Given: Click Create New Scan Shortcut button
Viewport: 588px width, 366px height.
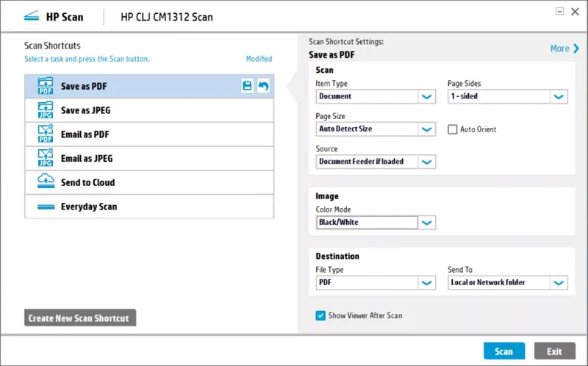Looking at the screenshot, I should coord(80,318).
